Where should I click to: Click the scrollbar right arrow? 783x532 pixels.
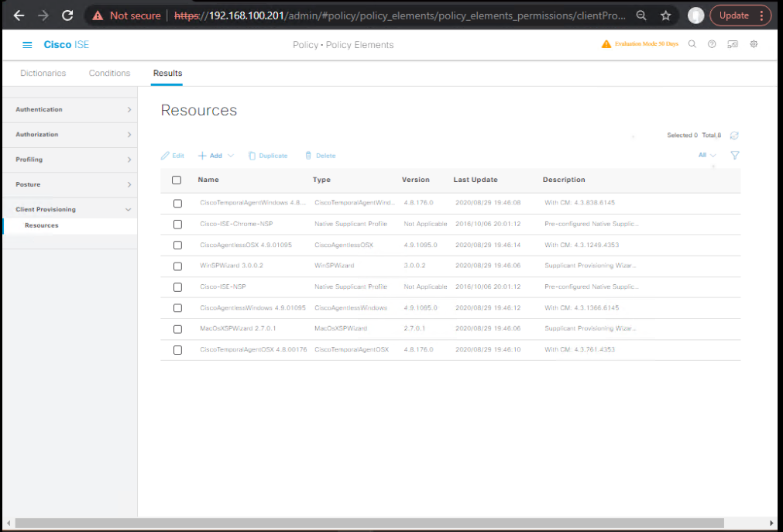click(x=771, y=523)
